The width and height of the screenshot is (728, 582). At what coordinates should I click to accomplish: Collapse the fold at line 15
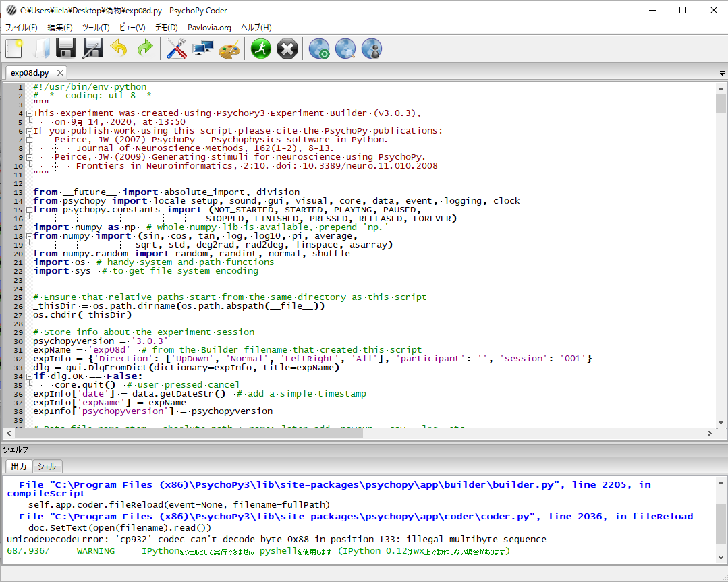point(30,210)
